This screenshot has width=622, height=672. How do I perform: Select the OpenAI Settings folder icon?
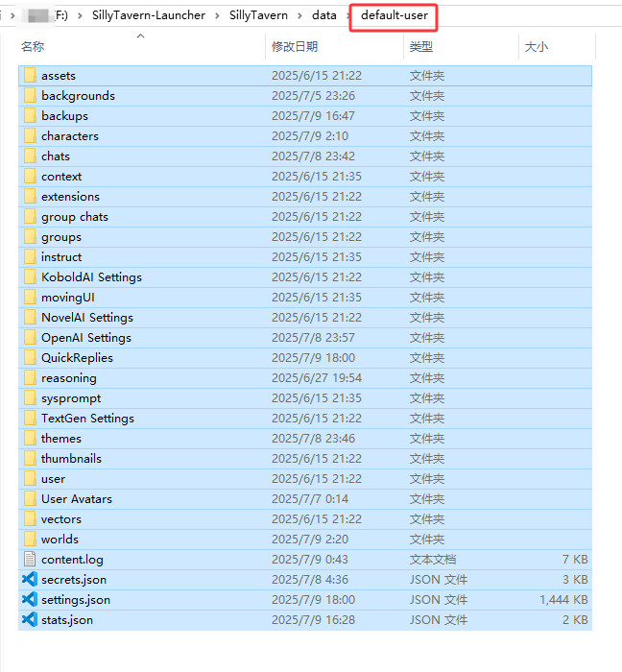(x=29, y=337)
